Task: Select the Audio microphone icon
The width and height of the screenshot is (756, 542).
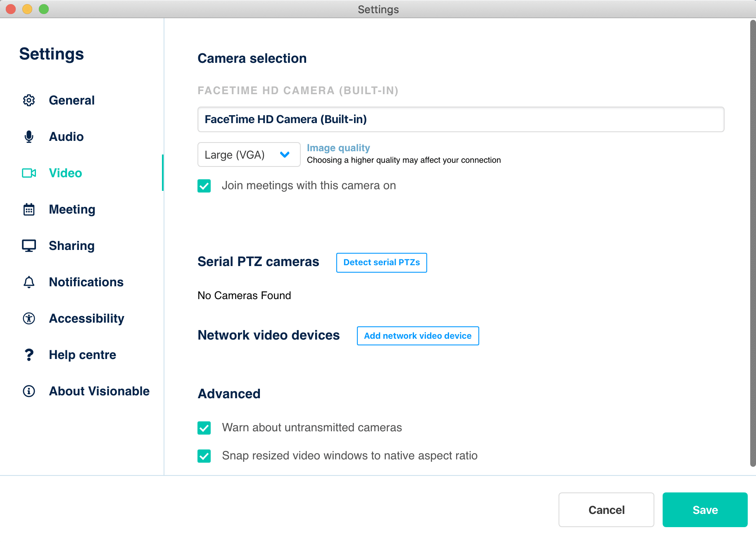Action: click(29, 136)
